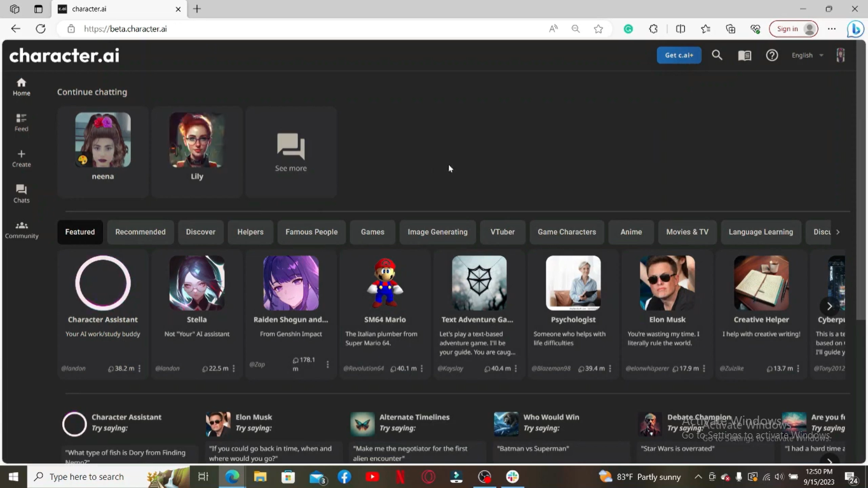Open the browser read aloud icon

[x=553, y=29]
